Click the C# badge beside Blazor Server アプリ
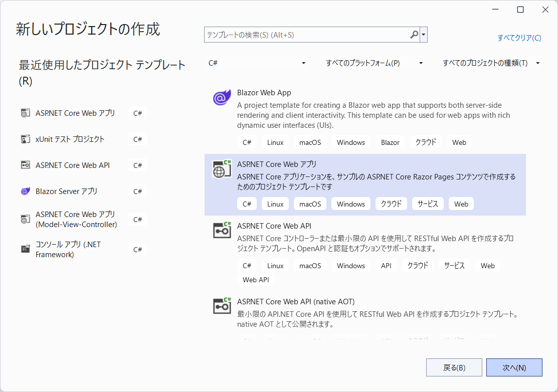 138,191
